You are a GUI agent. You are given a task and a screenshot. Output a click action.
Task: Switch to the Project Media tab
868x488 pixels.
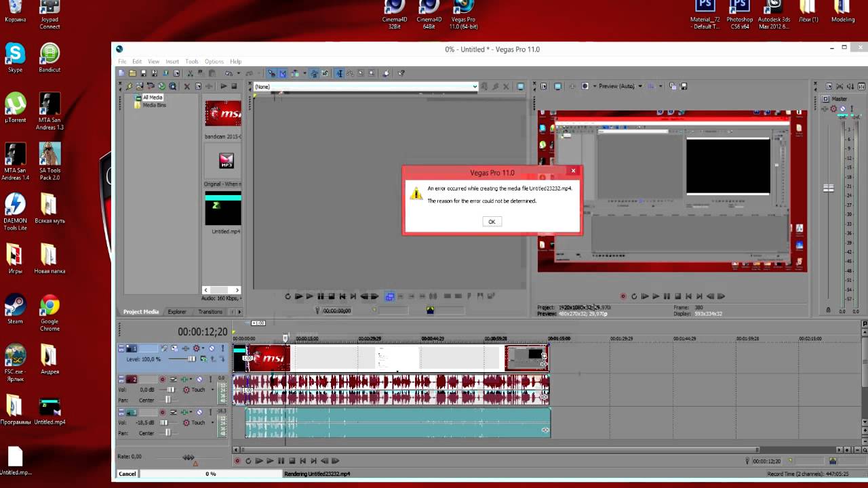(x=141, y=312)
